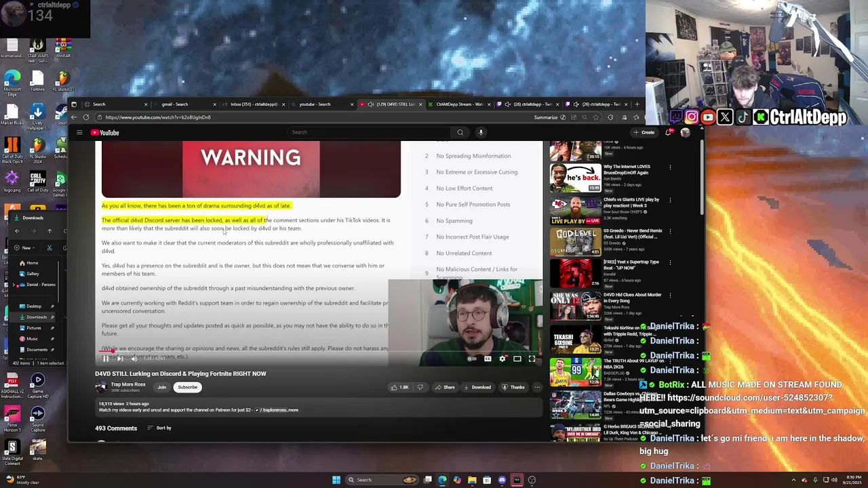The height and width of the screenshot is (488, 868).
Task: Click the Create button on YouTube
Action: [644, 133]
